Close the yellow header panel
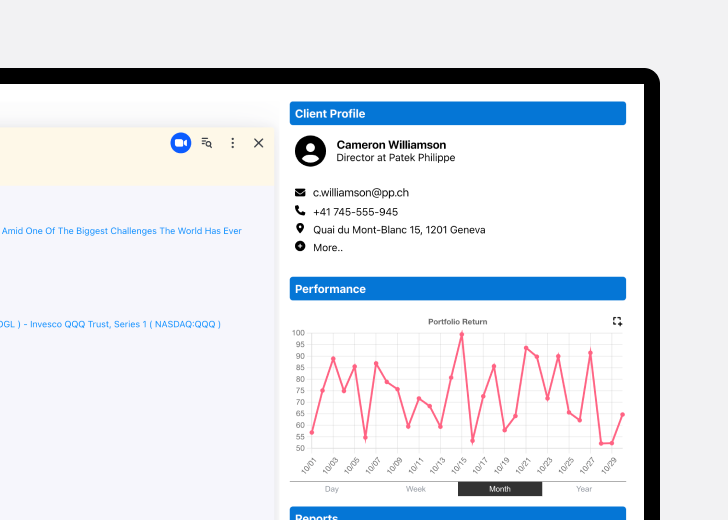Image resolution: width=728 pixels, height=520 pixels. 259,143
